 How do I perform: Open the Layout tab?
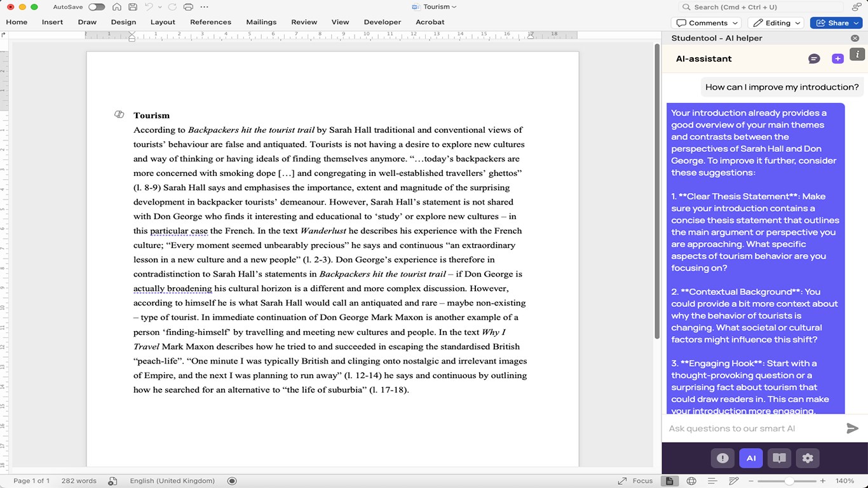tap(163, 22)
